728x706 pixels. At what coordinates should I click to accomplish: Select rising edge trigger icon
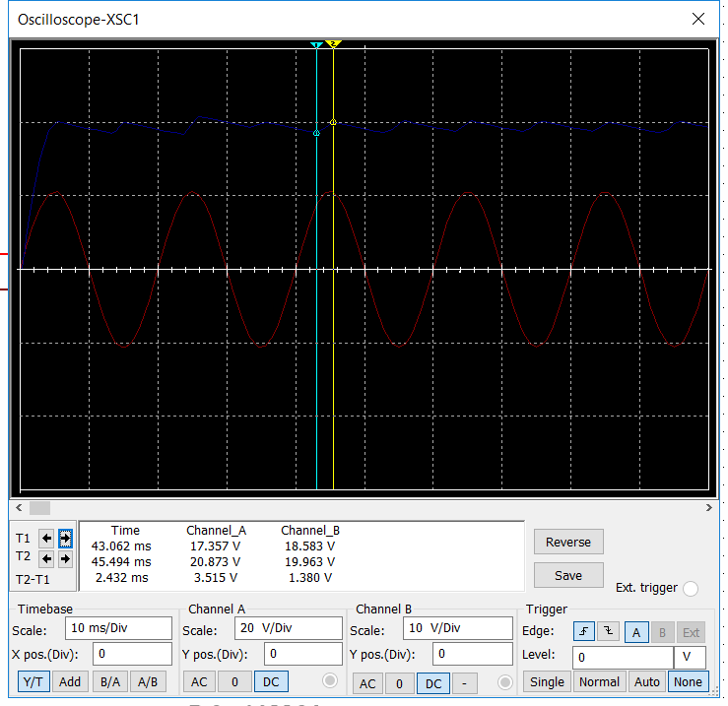click(583, 631)
